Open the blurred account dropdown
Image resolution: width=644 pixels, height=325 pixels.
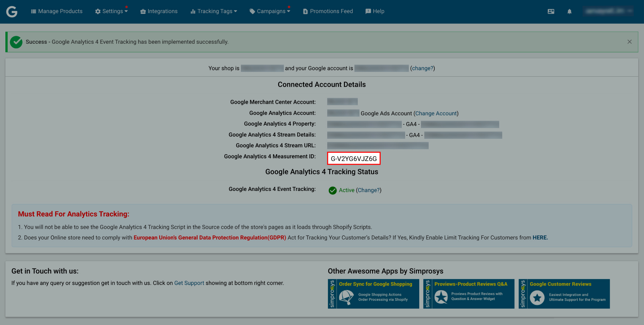coord(608,11)
